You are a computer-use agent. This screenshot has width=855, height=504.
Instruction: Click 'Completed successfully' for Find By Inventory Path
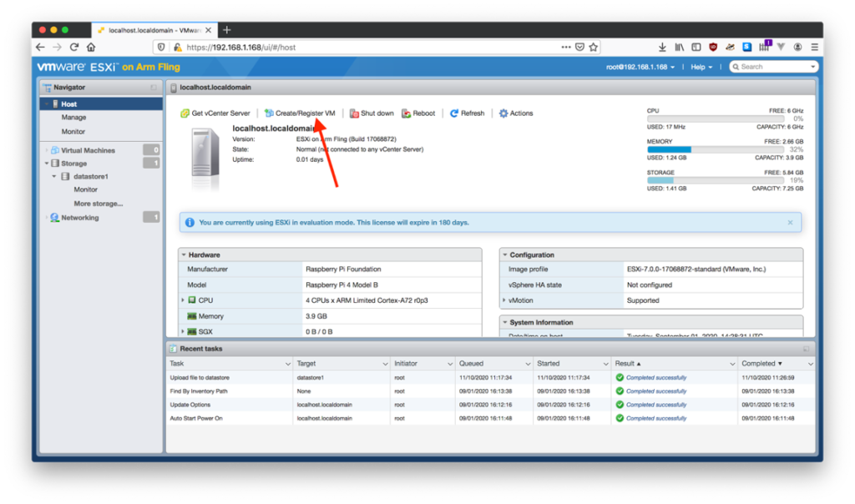point(656,391)
